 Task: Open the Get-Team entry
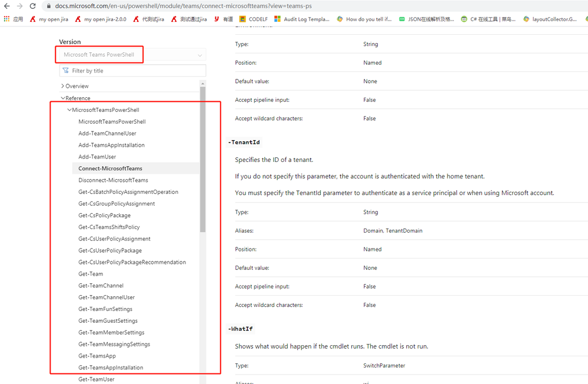(x=91, y=274)
